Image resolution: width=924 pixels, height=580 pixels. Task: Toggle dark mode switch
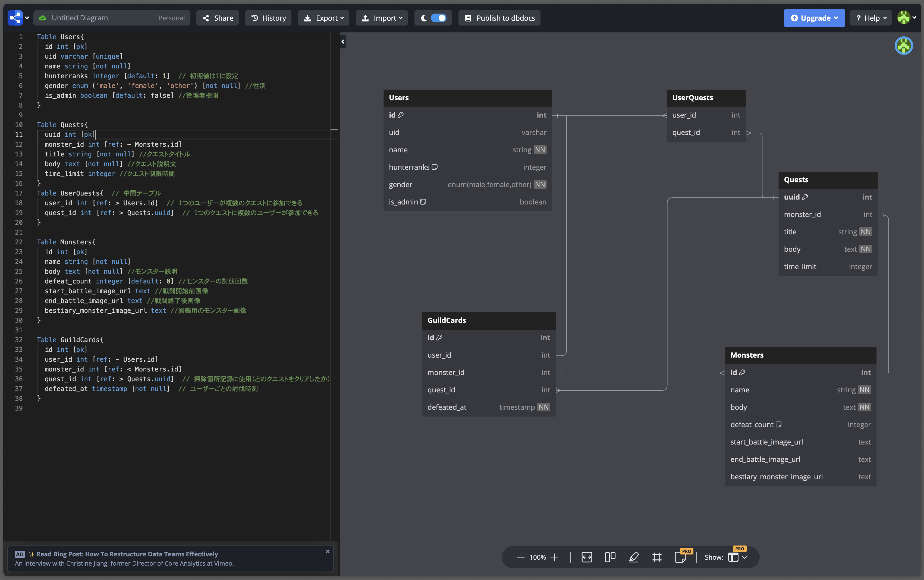tap(438, 18)
